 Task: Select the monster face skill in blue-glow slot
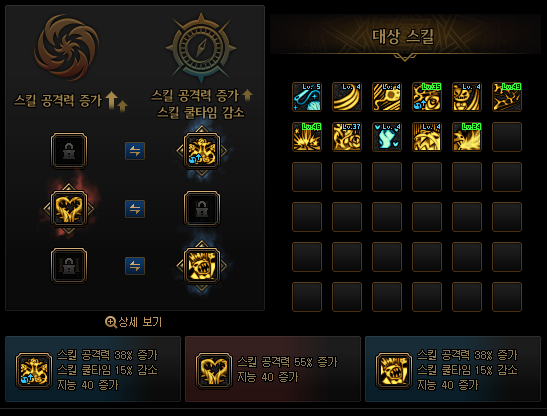(x=202, y=266)
